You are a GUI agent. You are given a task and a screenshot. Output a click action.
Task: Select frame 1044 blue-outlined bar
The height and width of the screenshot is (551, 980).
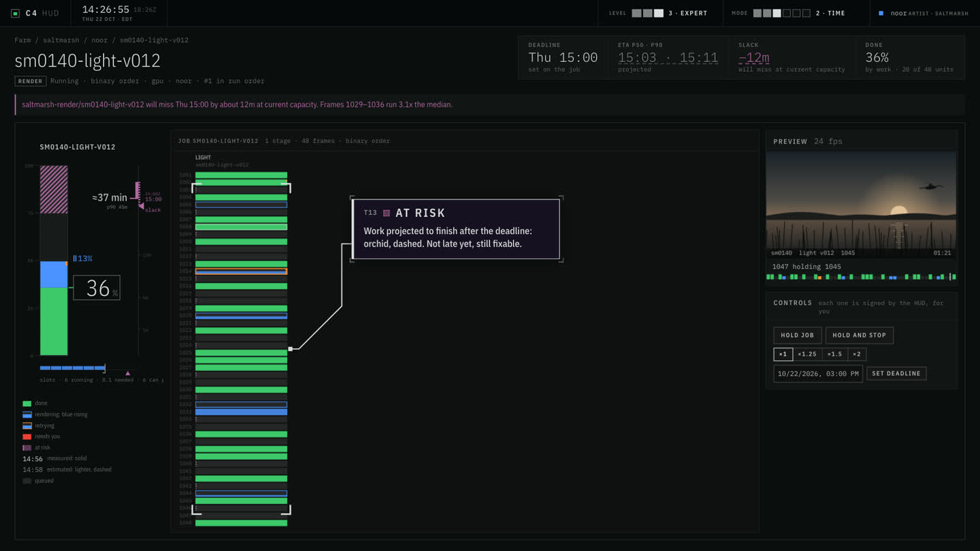click(241, 493)
